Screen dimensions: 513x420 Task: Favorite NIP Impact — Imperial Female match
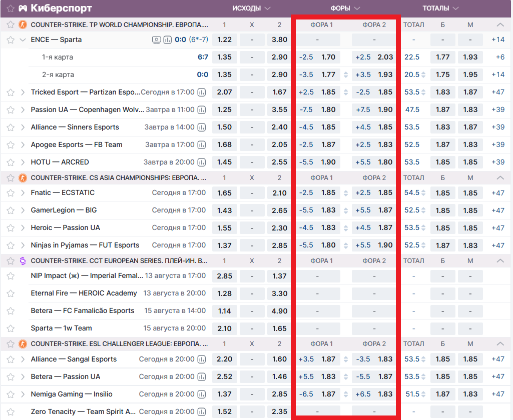[11, 276]
